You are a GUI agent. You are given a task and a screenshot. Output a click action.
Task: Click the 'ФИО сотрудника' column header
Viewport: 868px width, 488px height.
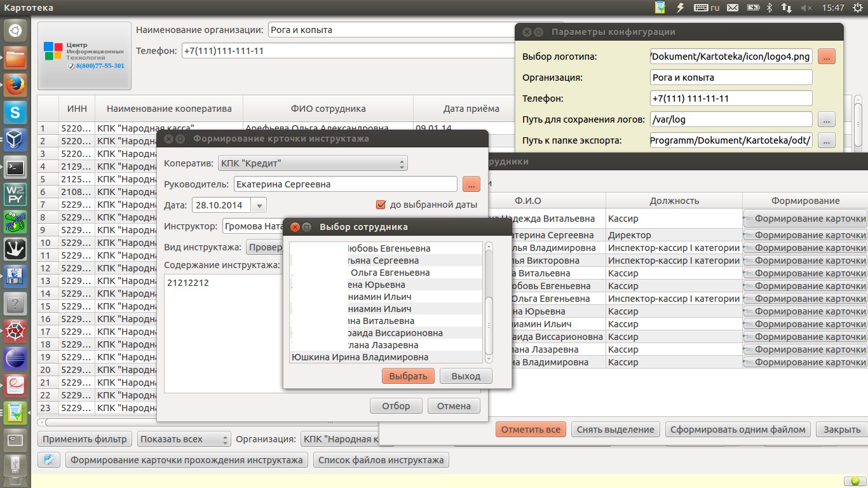(328, 109)
